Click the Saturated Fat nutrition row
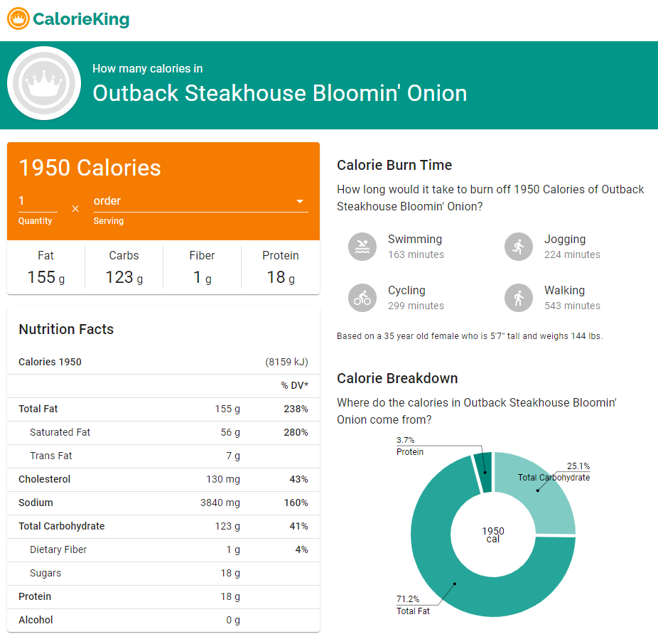This screenshot has height=644, width=658. click(x=163, y=432)
